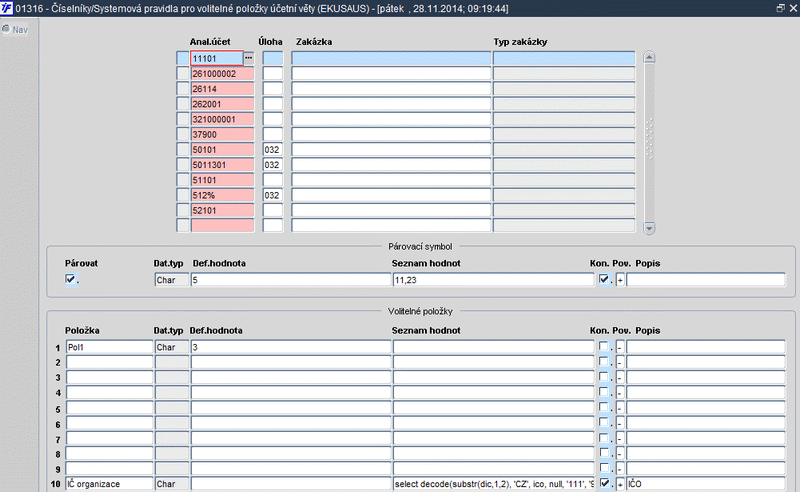
Task: Select account 50101 field
Action: pos(222,150)
